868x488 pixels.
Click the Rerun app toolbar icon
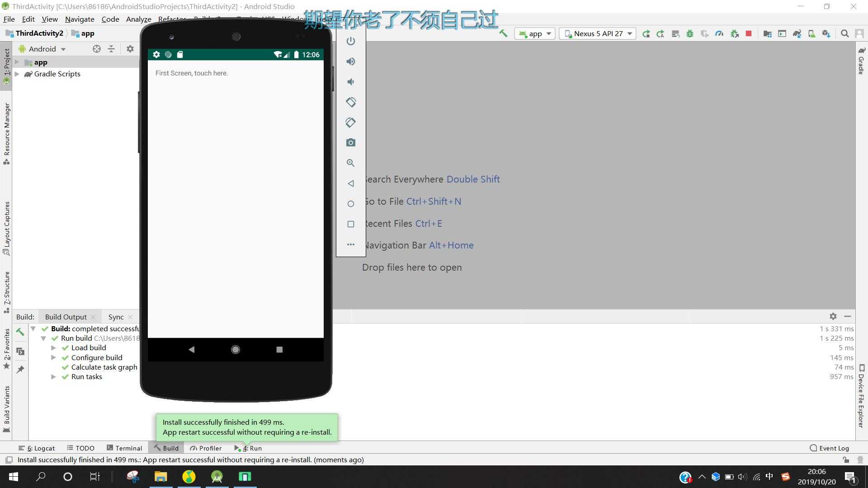click(x=646, y=33)
